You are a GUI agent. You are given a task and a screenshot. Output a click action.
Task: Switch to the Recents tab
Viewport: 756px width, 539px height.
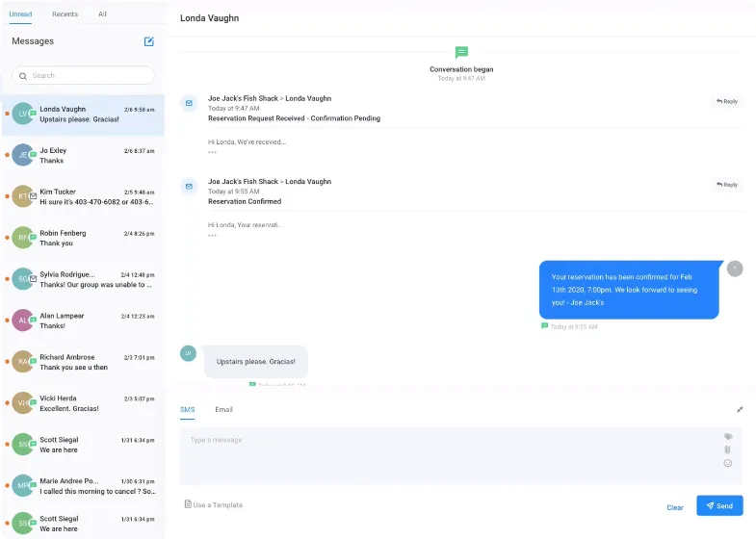[x=65, y=14]
